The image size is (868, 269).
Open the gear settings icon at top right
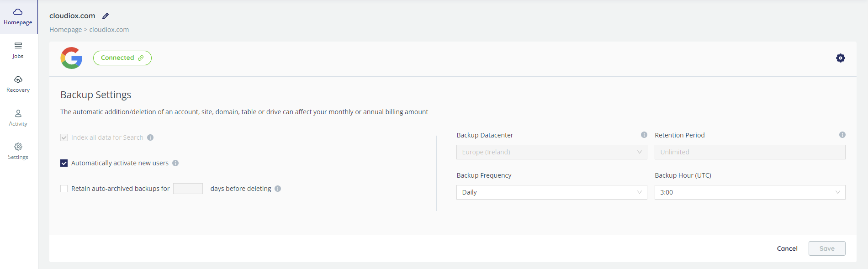[x=841, y=58]
